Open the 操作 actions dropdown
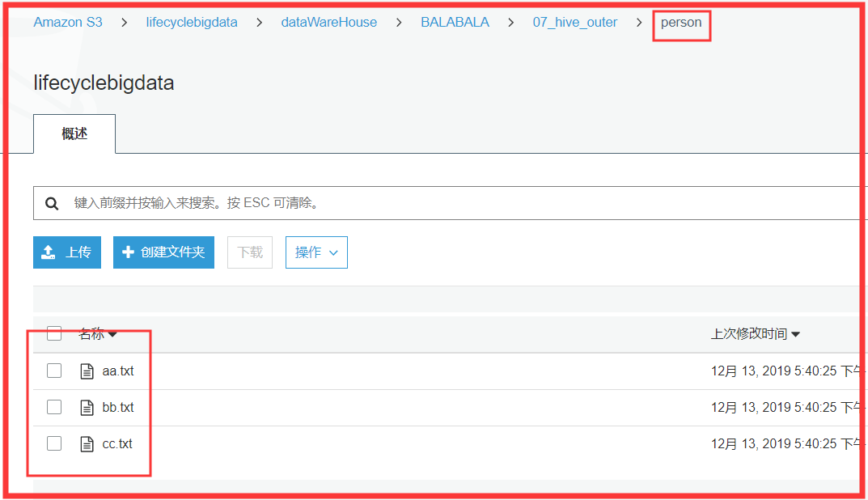This screenshot has width=868, height=500. pyautogui.click(x=316, y=252)
